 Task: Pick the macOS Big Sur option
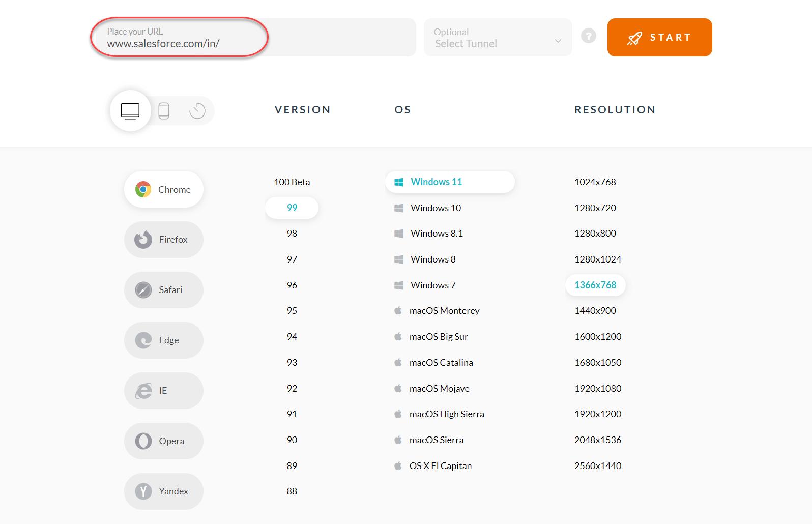[x=439, y=337]
